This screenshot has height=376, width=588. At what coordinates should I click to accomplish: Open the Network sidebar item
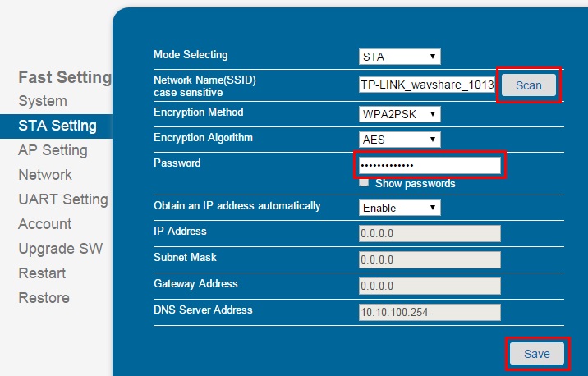(x=45, y=175)
